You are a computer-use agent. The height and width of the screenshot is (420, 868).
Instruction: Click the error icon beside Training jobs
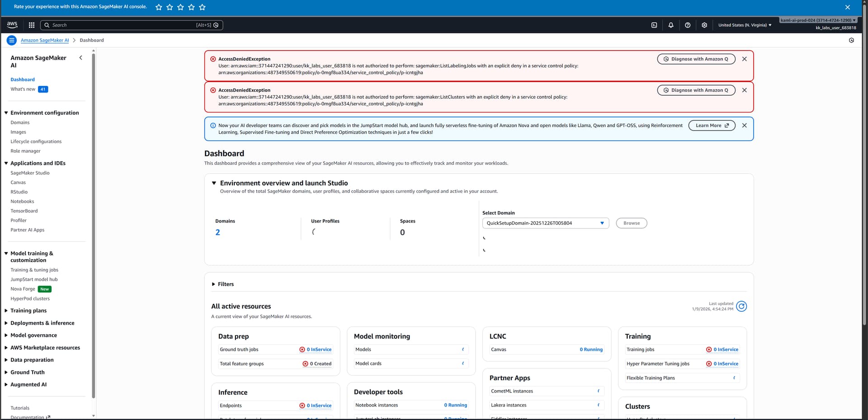tap(709, 350)
